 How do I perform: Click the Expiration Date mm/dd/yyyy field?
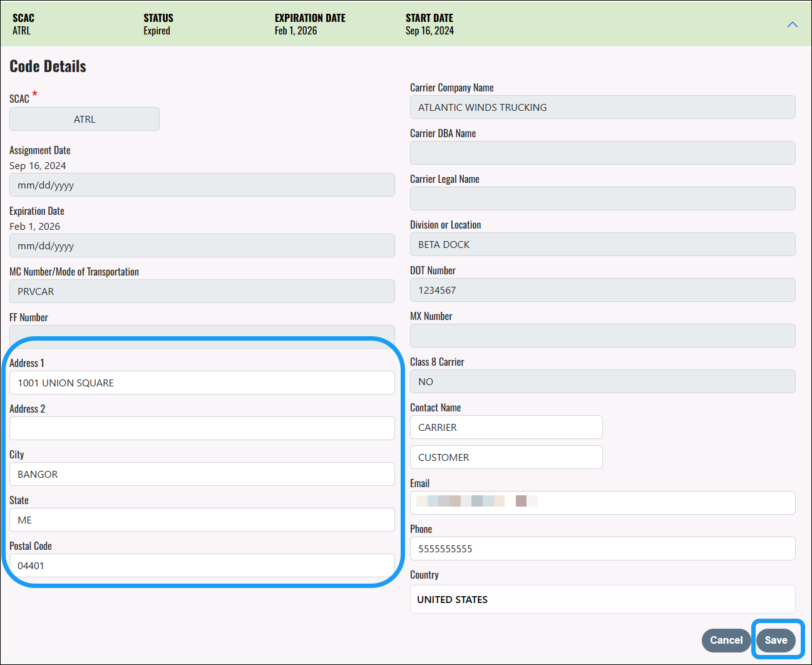[x=202, y=245]
